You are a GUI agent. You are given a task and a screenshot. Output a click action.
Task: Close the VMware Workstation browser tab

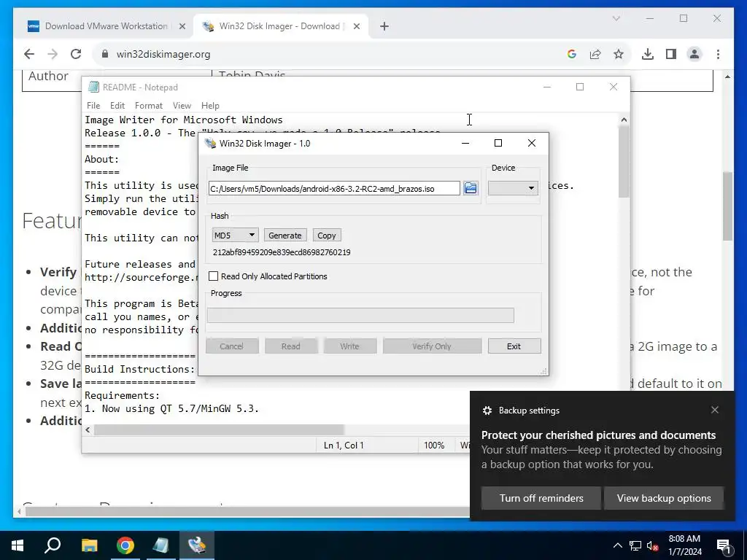click(182, 27)
